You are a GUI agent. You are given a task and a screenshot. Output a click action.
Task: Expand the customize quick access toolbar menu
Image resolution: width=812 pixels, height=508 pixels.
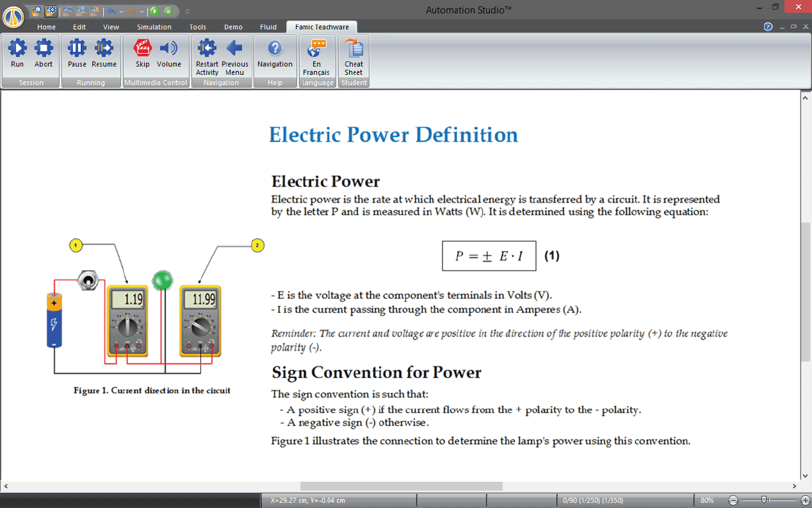tap(187, 12)
